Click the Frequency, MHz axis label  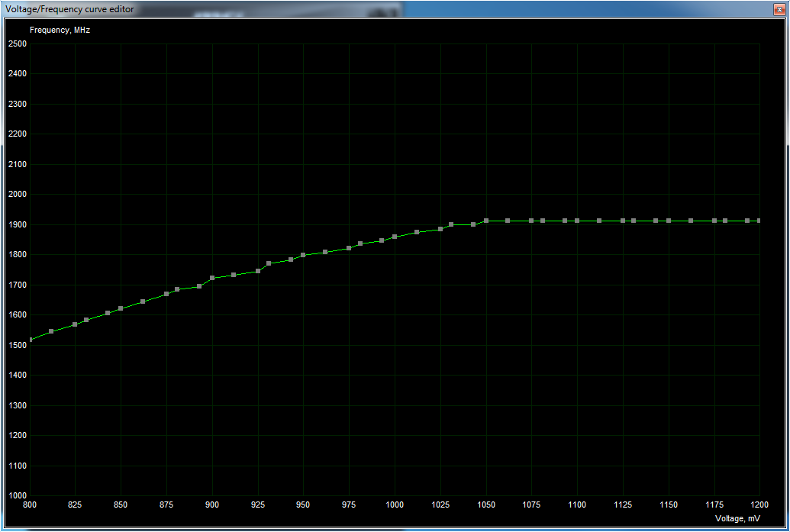pos(60,30)
